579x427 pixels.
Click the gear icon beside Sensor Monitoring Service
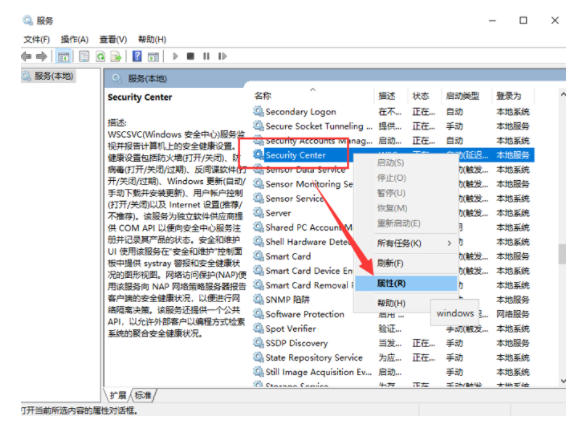click(x=258, y=184)
